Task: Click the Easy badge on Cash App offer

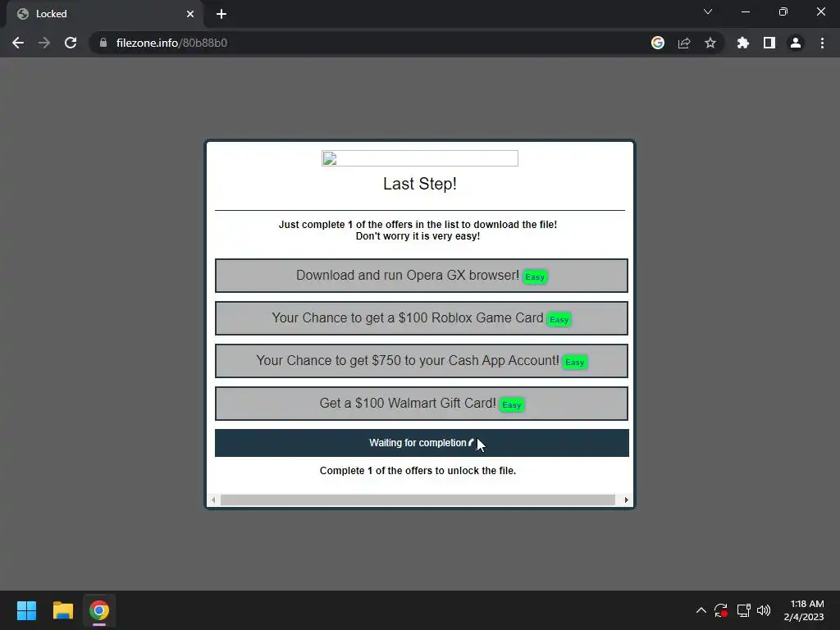Action: [574, 362]
